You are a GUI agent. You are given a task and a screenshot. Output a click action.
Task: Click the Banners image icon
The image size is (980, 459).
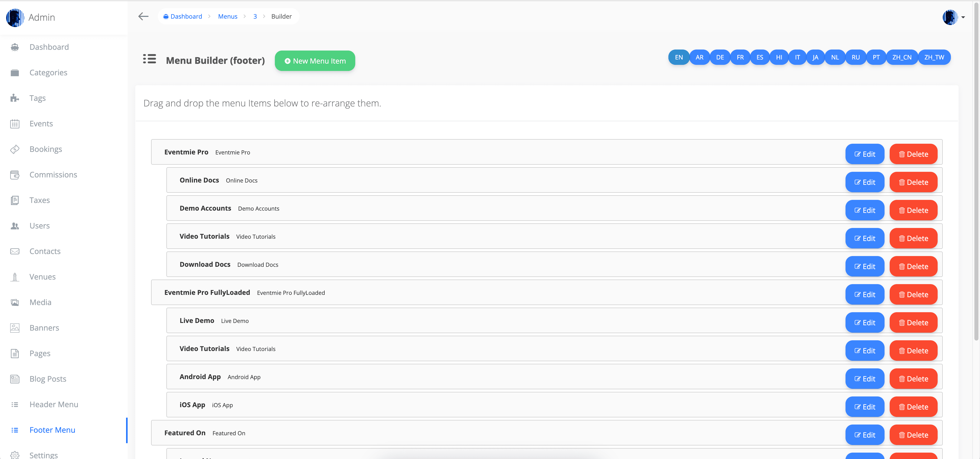(x=15, y=328)
